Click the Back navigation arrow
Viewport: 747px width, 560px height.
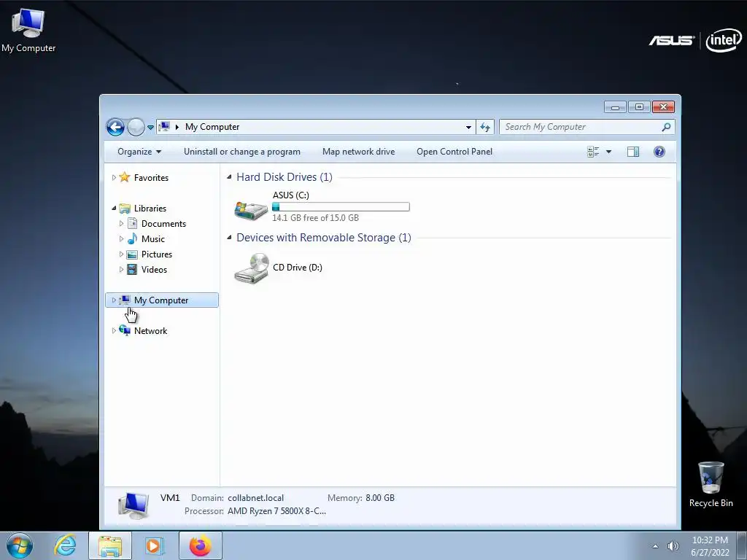(x=115, y=127)
